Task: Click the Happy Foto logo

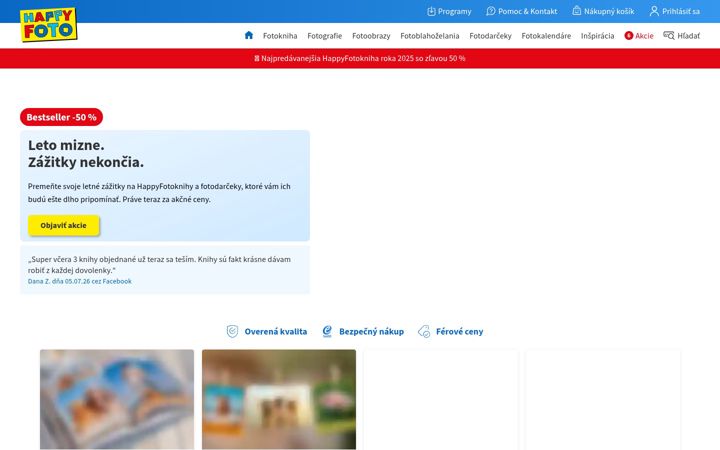Action: [49, 25]
